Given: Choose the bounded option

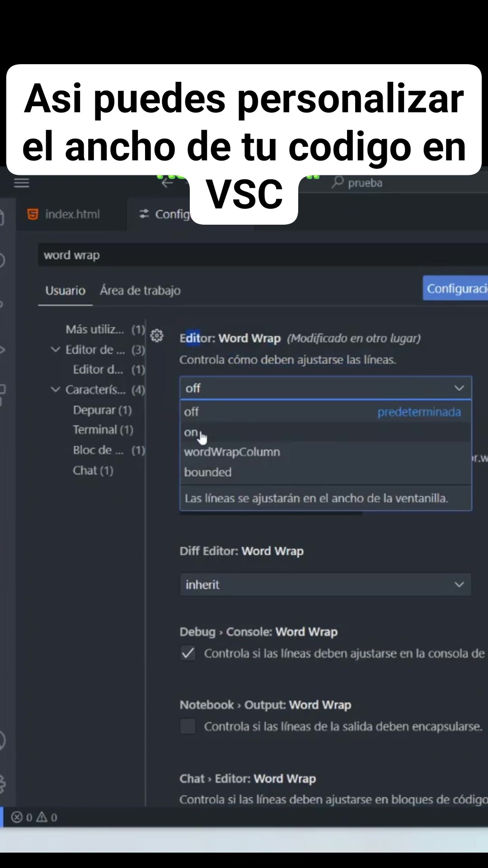Looking at the screenshot, I should [325, 472].
